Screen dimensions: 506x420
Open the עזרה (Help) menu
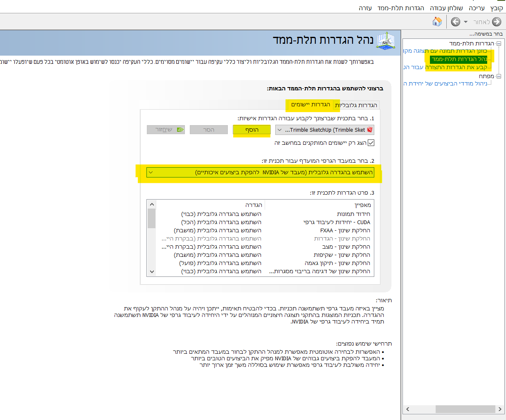coord(365,8)
